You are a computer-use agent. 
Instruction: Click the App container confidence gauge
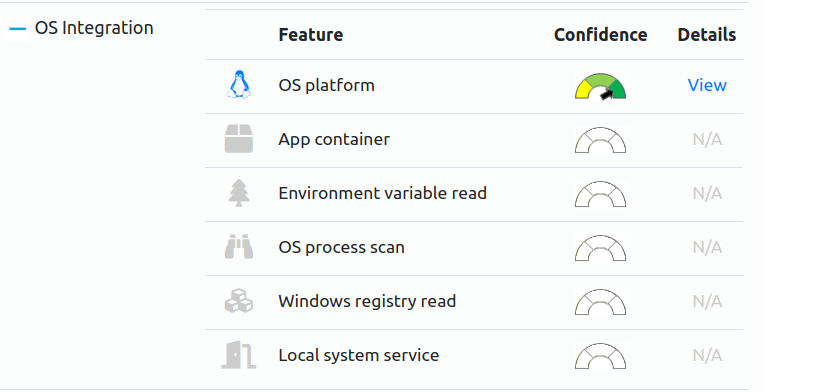pyautogui.click(x=601, y=140)
